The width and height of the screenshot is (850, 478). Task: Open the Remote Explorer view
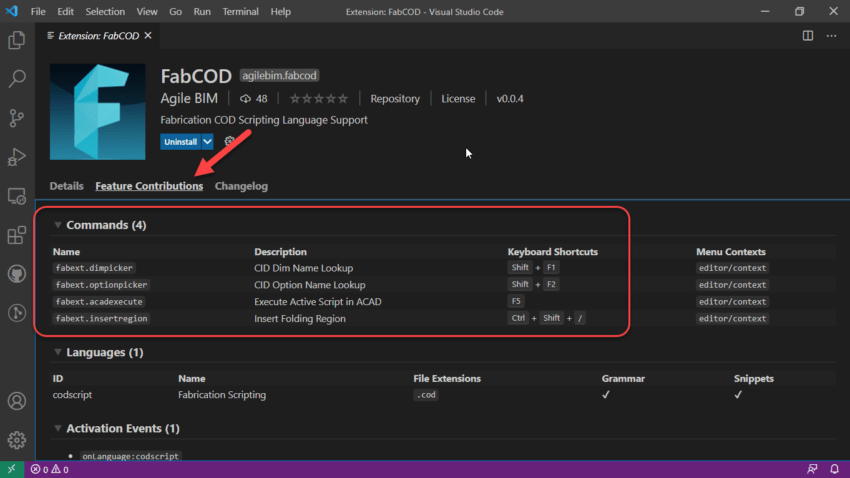point(17,196)
